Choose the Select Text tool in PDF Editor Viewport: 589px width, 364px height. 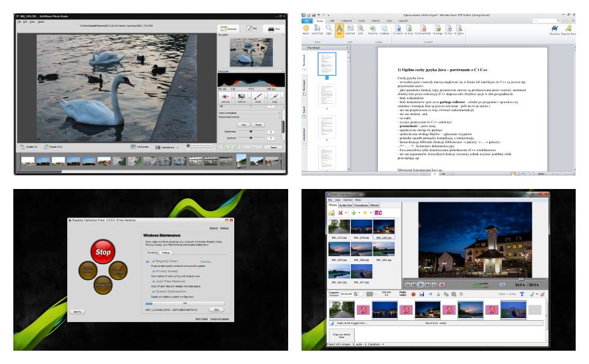[317, 30]
